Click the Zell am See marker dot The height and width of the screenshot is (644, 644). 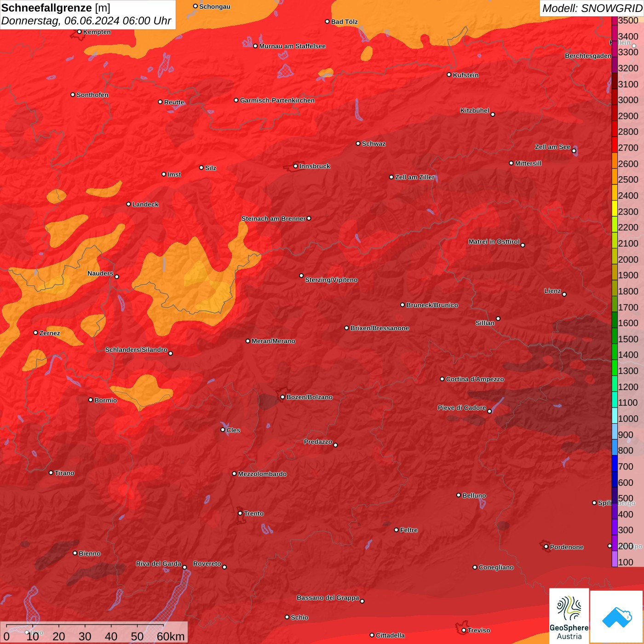pos(574,150)
